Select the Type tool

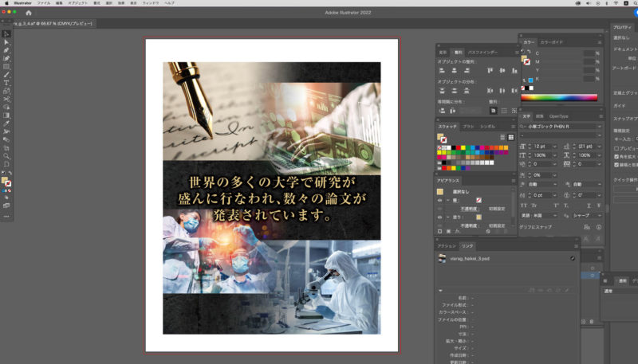click(x=6, y=83)
